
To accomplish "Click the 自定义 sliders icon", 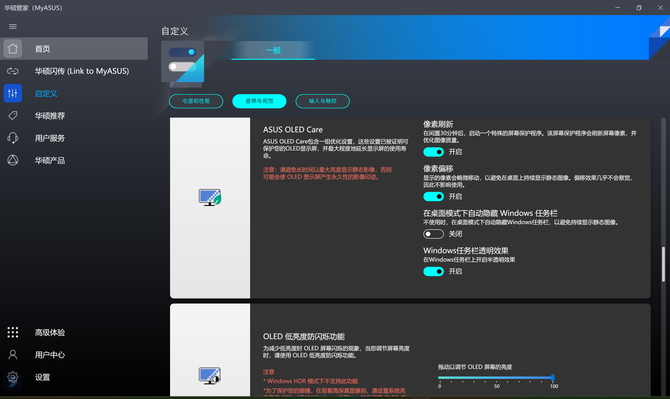I will point(13,93).
